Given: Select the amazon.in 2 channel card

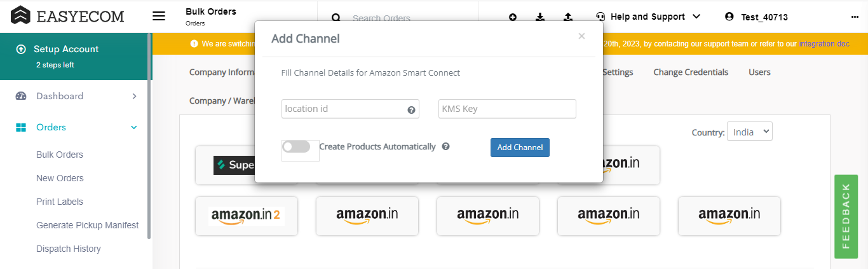Looking at the screenshot, I should tap(247, 216).
